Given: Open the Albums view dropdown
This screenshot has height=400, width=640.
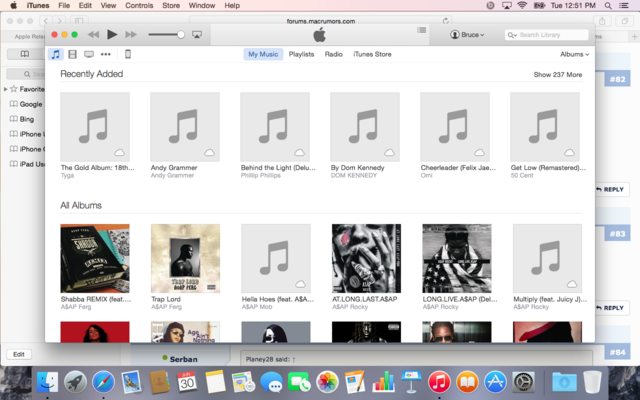Looking at the screenshot, I should pyautogui.click(x=574, y=54).
